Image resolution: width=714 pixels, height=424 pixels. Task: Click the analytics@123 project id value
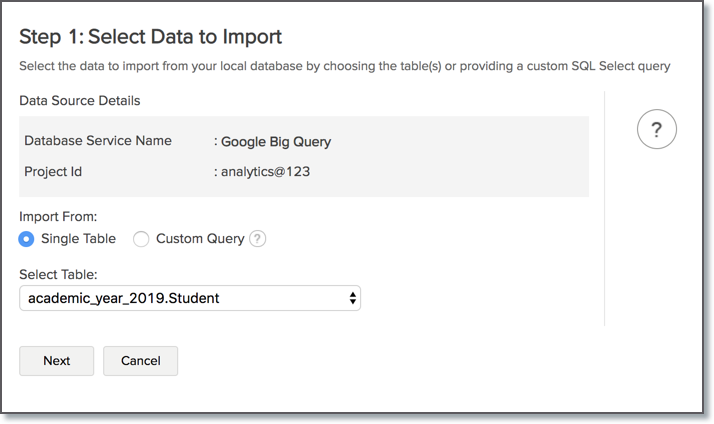[265, 172]
